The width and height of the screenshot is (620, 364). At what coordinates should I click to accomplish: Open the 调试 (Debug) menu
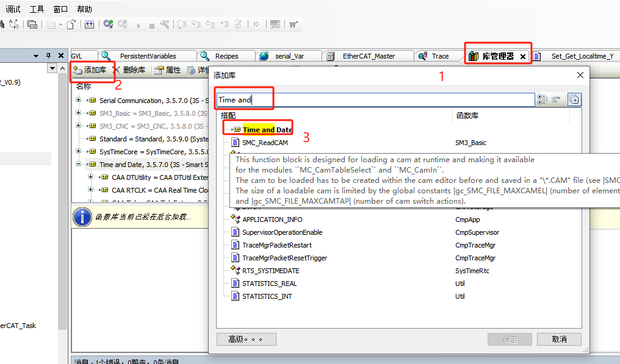13,9
